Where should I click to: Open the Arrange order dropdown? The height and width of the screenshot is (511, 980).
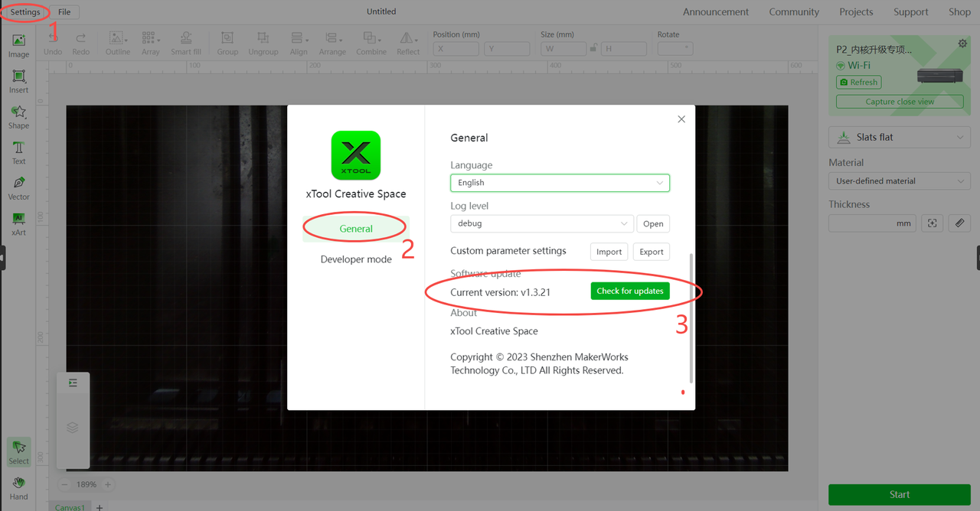pyautogui.click(x=332, y=43)
